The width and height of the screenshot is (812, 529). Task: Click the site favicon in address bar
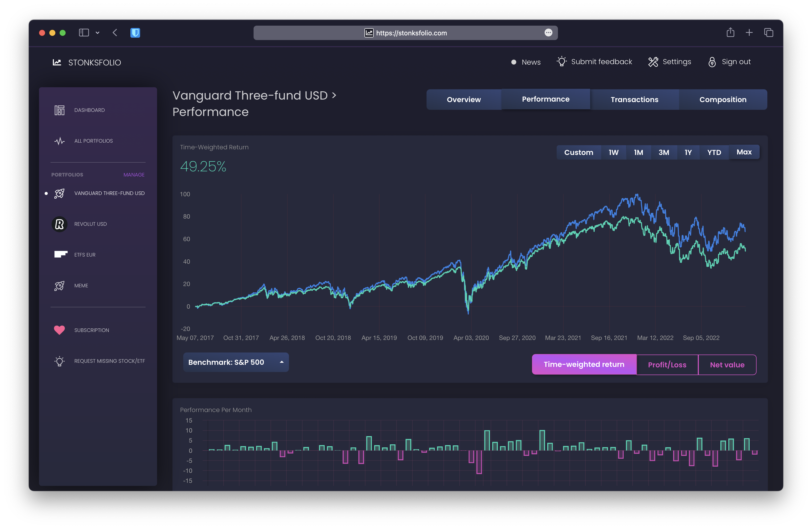coord(369,33)
